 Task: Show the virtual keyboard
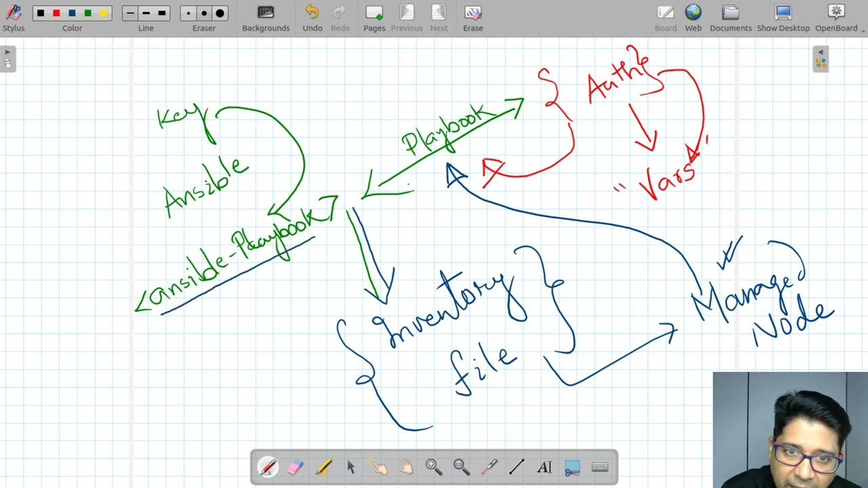point(600,467)
